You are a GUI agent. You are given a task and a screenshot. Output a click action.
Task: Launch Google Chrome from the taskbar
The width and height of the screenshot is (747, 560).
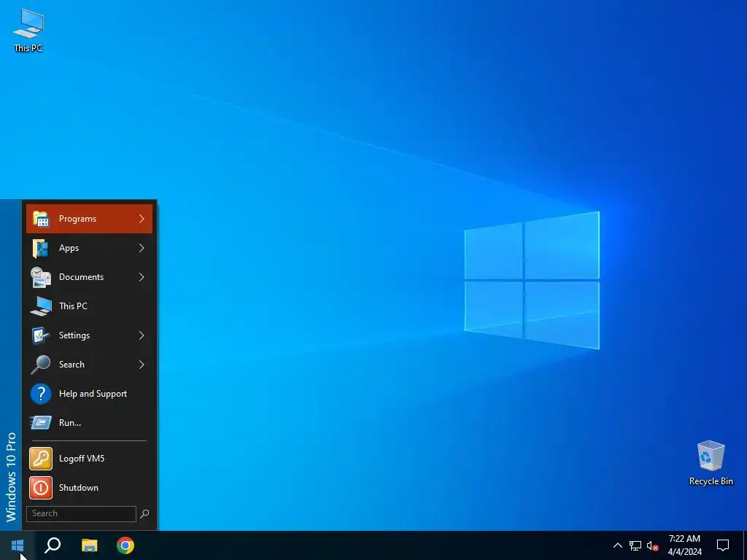pos(125,545)
